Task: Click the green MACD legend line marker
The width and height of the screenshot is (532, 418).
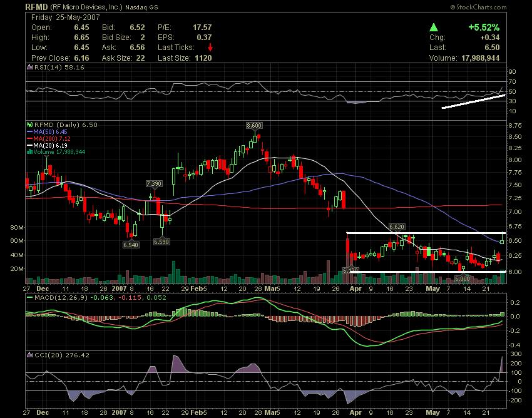Action: 30,298
